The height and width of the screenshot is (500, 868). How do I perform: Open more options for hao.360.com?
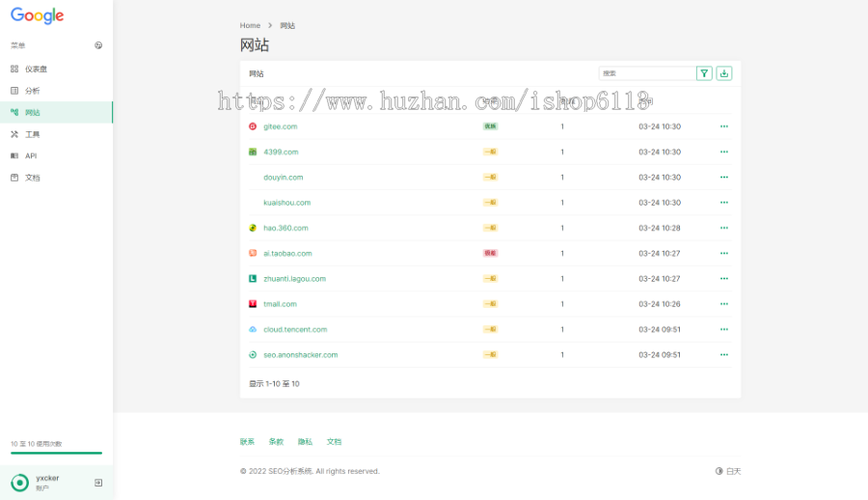point(724,228)
